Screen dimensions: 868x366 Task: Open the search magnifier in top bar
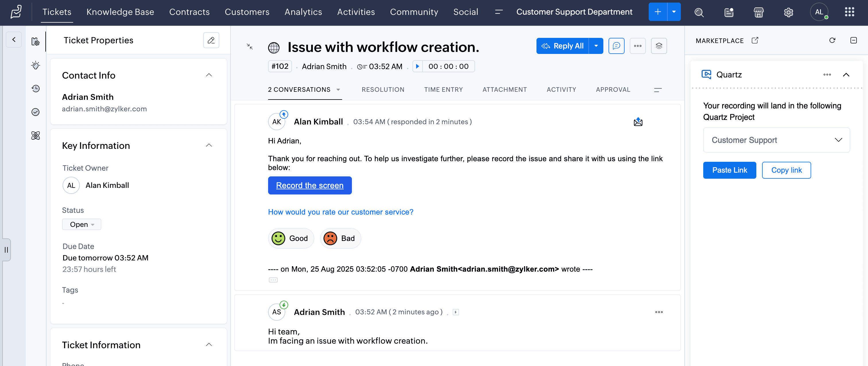coord(699,12)
